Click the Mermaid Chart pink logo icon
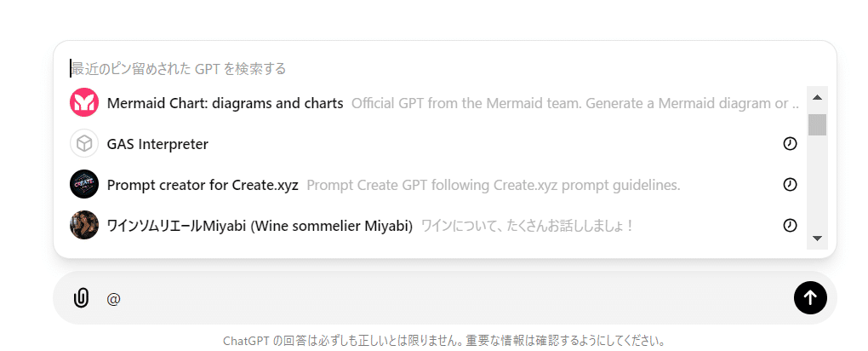The width and height of the screenshot is (868, 351). [x=84, y=103]
